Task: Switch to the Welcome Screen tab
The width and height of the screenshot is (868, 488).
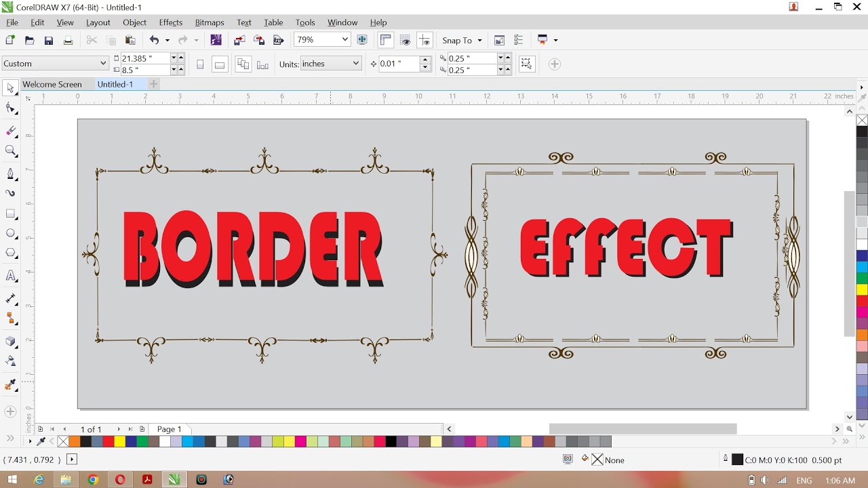Action: click(52, 84)
